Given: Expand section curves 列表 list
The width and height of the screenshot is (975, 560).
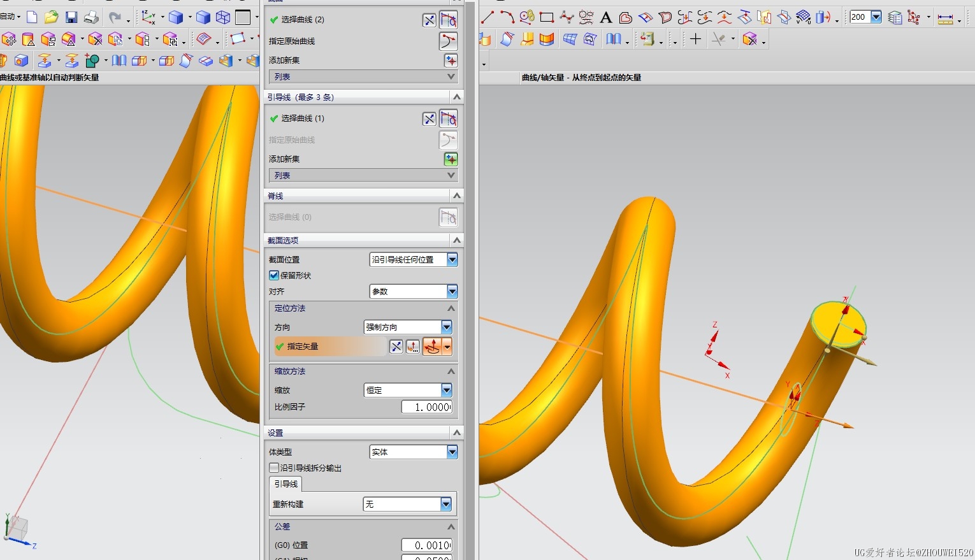Looking at the screenshot, I should click(363, 76).
